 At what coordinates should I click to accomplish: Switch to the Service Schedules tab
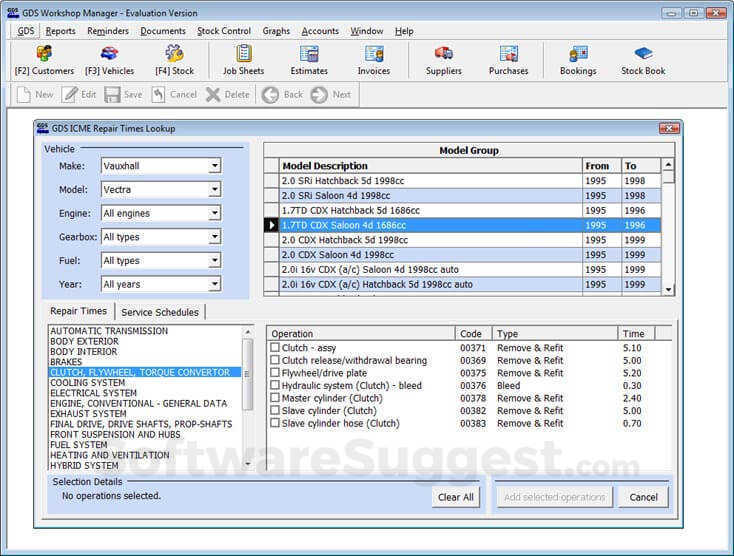pos(160,312)
